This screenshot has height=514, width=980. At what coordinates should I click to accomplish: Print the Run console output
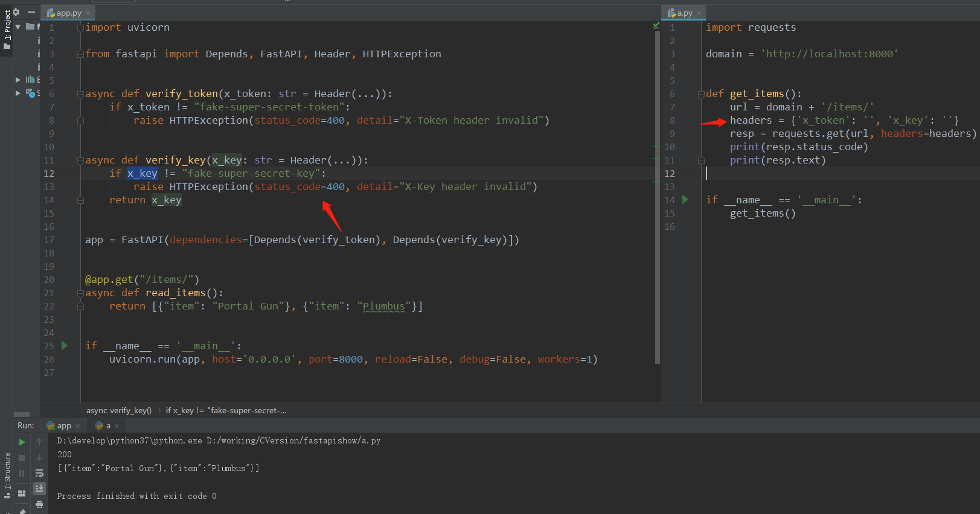point(39,504)
